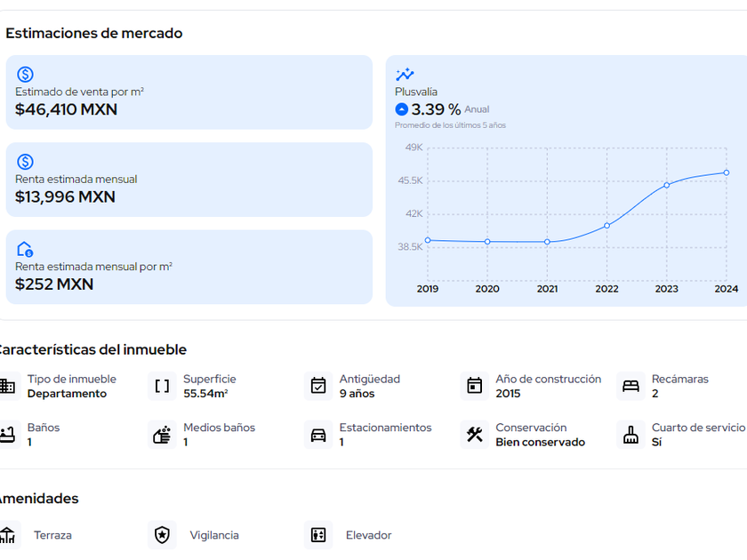Click the blue up-arrow beside 3.39 %
Image resolution: width=747 pixels, height=560 pixels.
pos(402,109)
